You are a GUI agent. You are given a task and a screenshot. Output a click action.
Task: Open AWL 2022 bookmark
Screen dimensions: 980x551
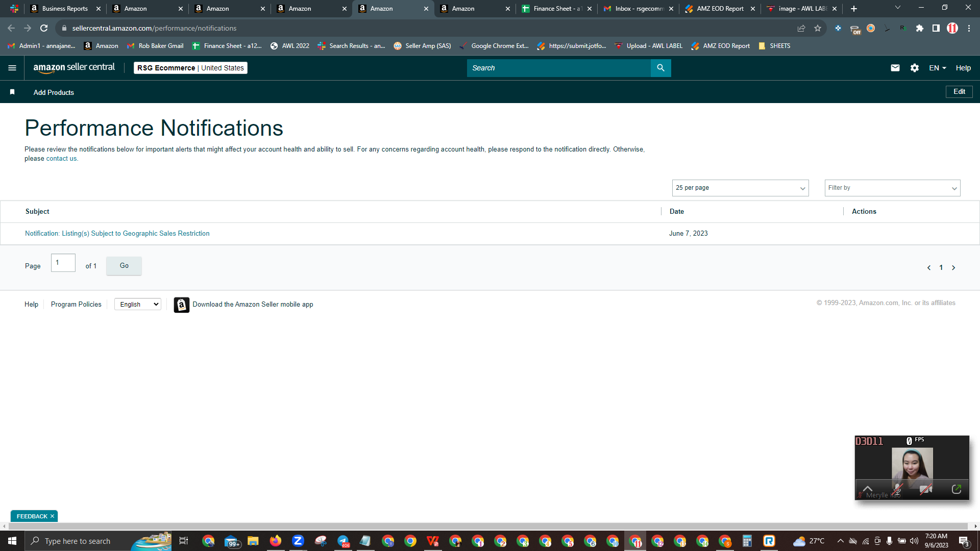(290, 46)
